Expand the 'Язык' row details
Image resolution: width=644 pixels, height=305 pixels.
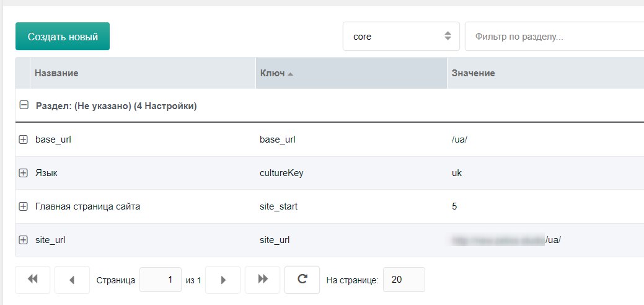(x=24, y=173)
